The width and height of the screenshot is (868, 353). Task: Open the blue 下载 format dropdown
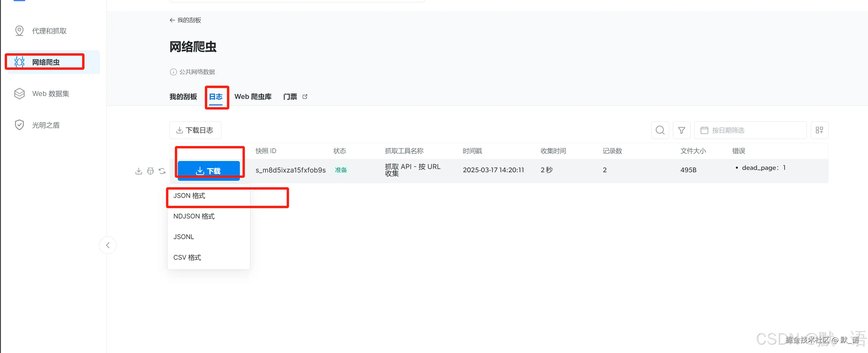(x=209, y=170)
